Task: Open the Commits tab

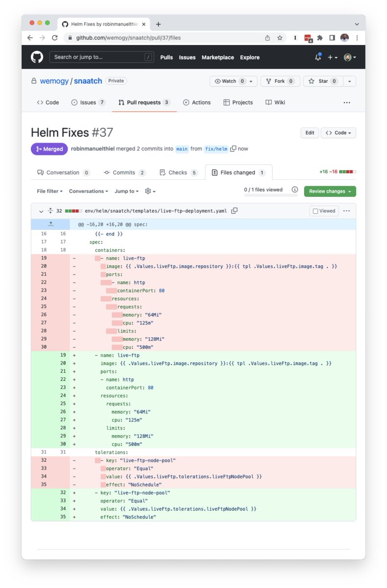Action: 125,172
